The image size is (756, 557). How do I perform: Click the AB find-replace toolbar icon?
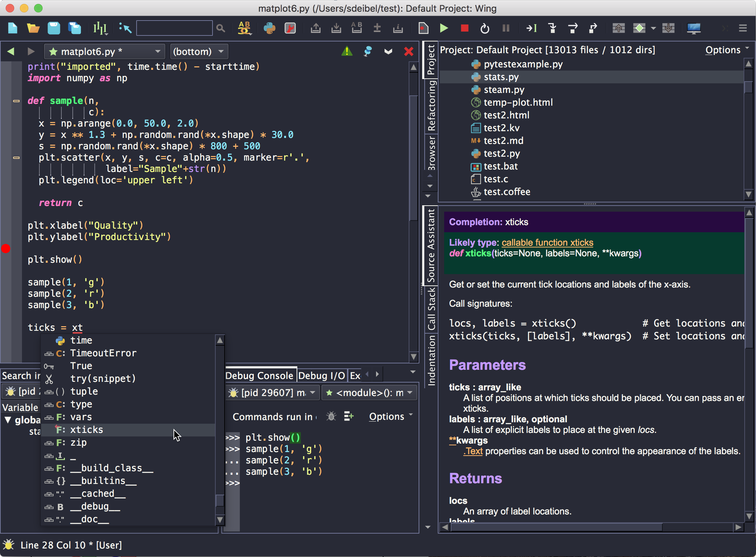point(244,28)
